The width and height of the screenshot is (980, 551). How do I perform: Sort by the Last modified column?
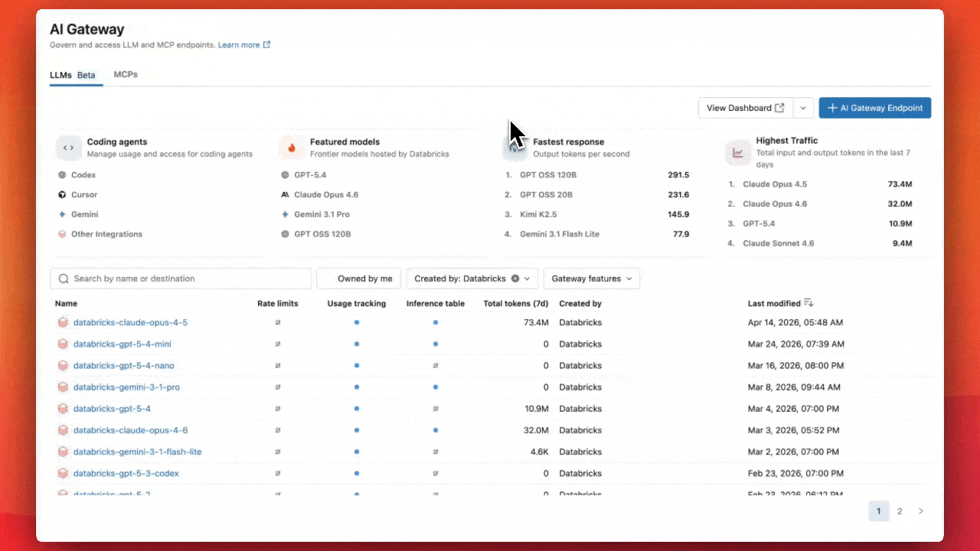pos(776,303)
